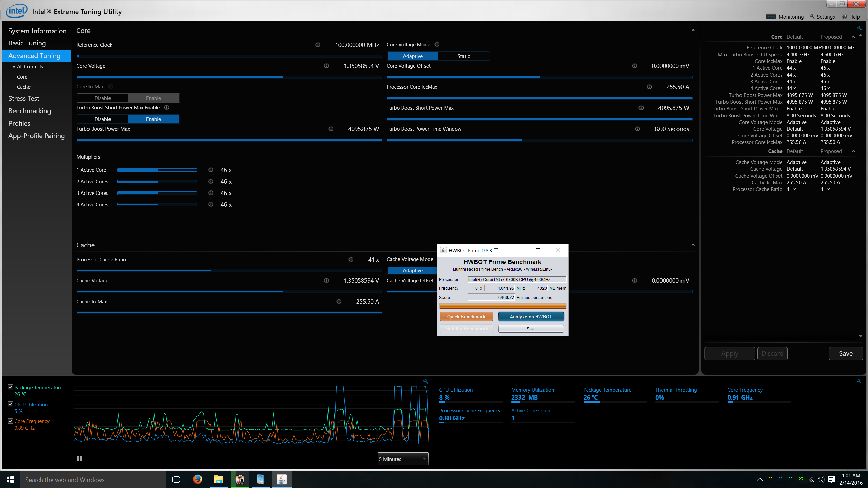868x488 pixels.
Task: Collapse the Cache section
Action: (x=693, y=245)
